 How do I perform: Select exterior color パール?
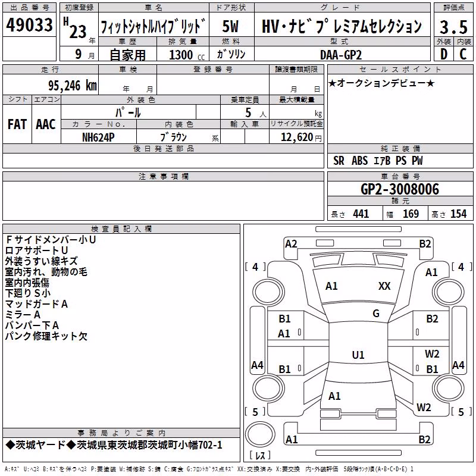click(128, 112)
